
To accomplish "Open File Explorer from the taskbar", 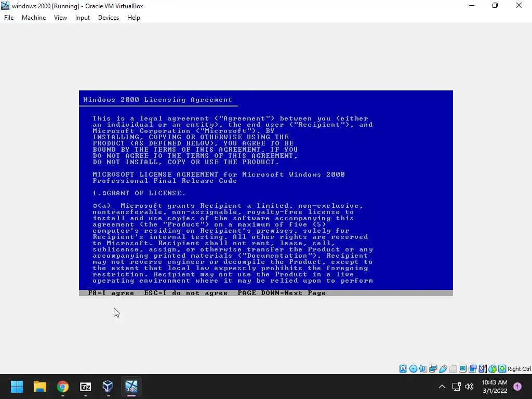I will pos(39,387).
